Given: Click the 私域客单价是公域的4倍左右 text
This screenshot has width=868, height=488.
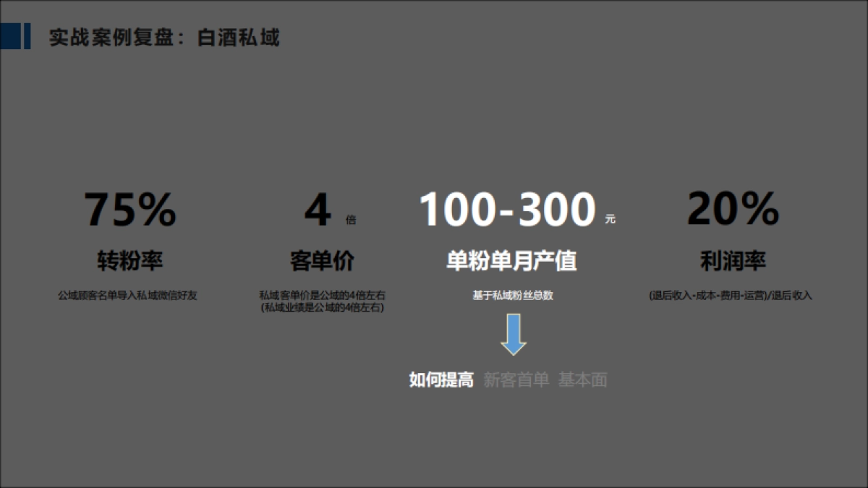Looking at the screenshot, I should pos(323,295).
